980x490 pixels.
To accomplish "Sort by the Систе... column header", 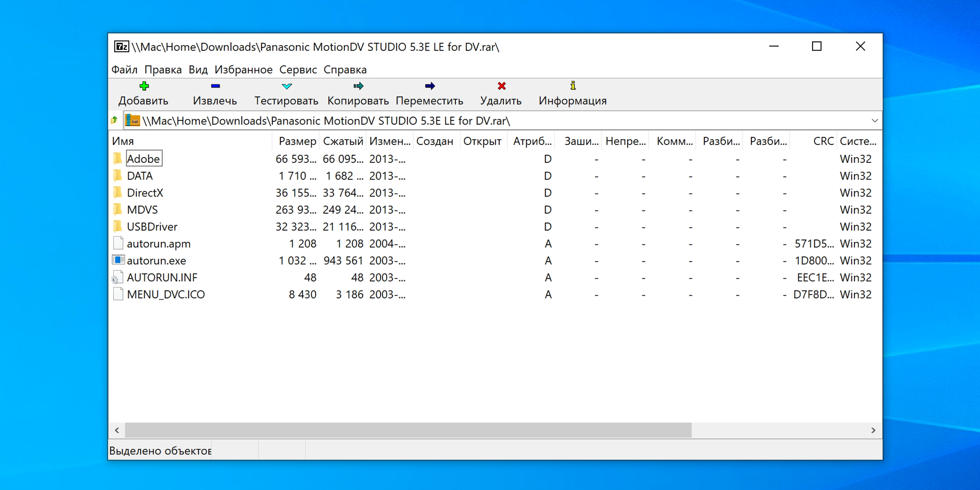I will coord(858,141).
